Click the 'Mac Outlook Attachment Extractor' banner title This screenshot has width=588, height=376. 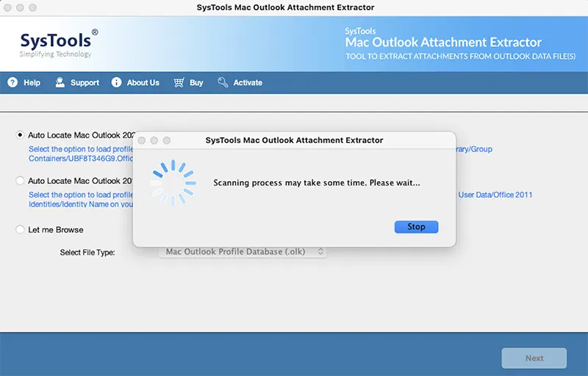(443, 42)
